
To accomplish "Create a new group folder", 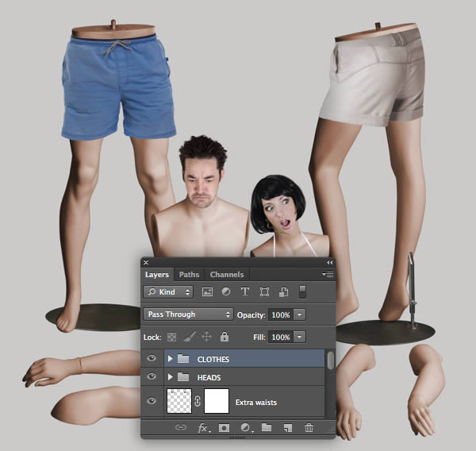I will pos(266,428).
